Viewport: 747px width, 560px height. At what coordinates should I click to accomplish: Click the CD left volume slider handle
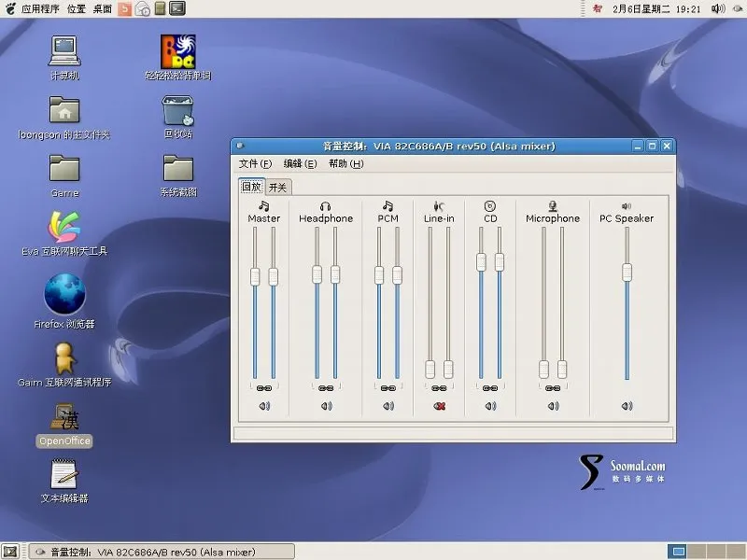tap(481, 262)
